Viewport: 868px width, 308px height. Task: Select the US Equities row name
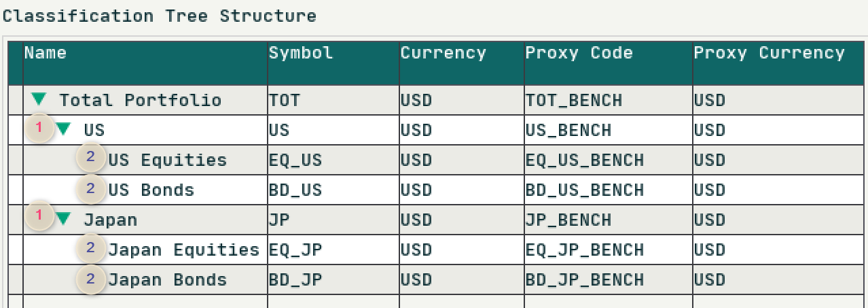[167, 160]
